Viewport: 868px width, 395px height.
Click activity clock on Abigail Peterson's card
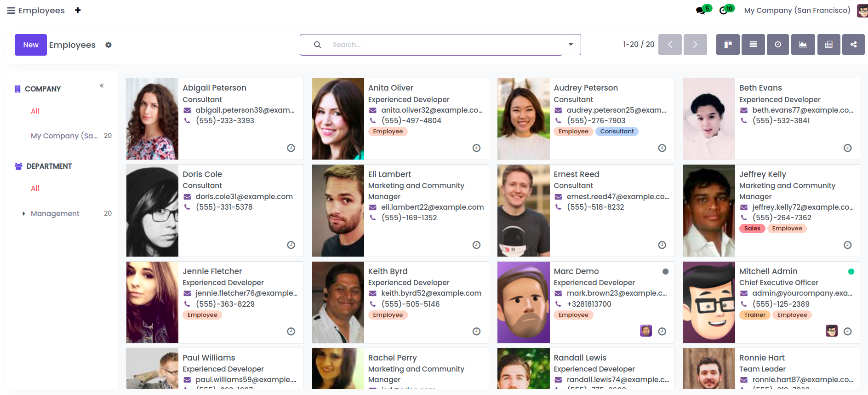pyautogui.click(x=291, y=148)
